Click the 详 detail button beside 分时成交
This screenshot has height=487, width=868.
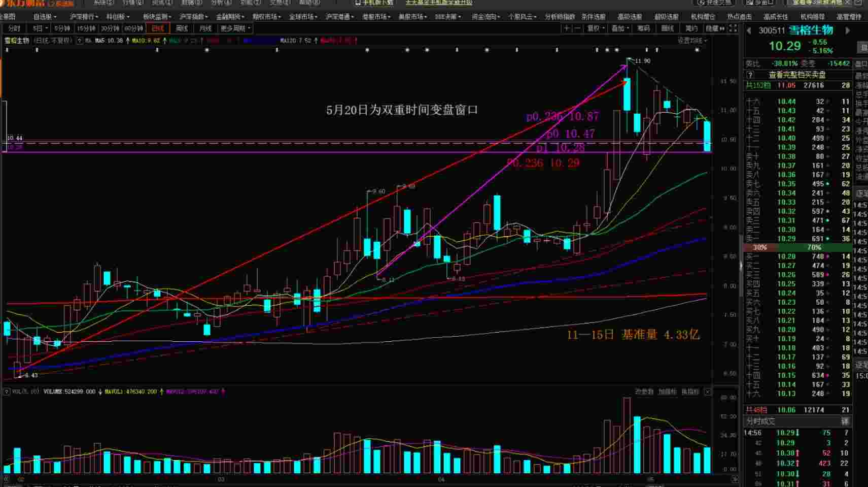tap(845, 421)
